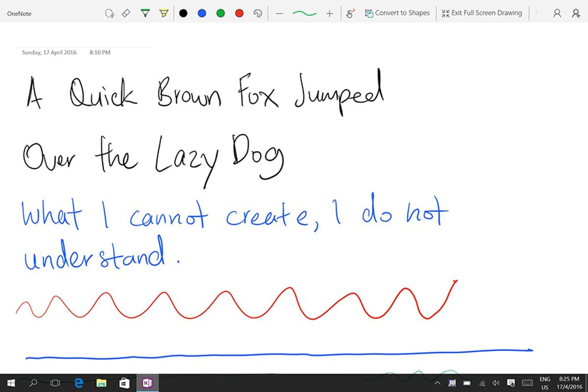The image size is (588, 392).
Task: Select the Lasso Select tool
Action: pos(109,13)
